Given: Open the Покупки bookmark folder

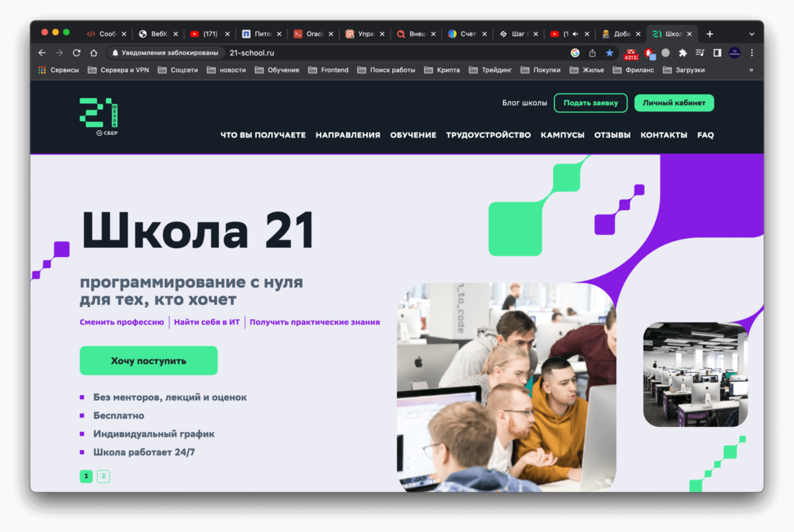Looking at the screenshot, I should (x=541, y=70).
